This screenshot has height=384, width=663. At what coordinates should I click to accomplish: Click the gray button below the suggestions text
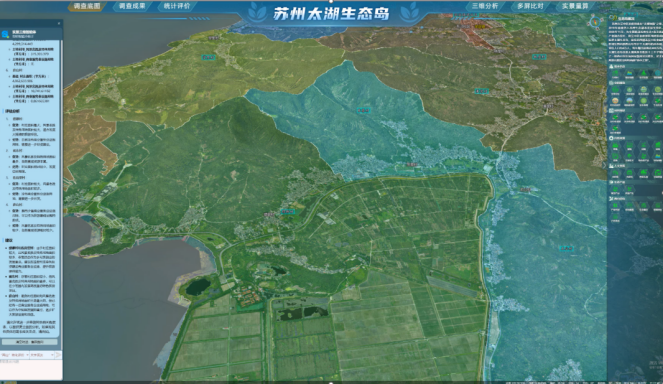30,342
